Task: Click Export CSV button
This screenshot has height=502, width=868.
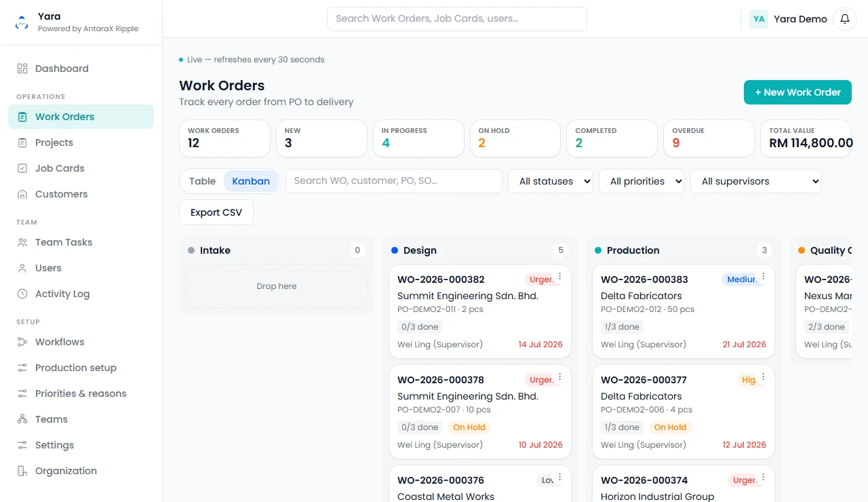Action: pyautogui.click(x=216, y=212)
